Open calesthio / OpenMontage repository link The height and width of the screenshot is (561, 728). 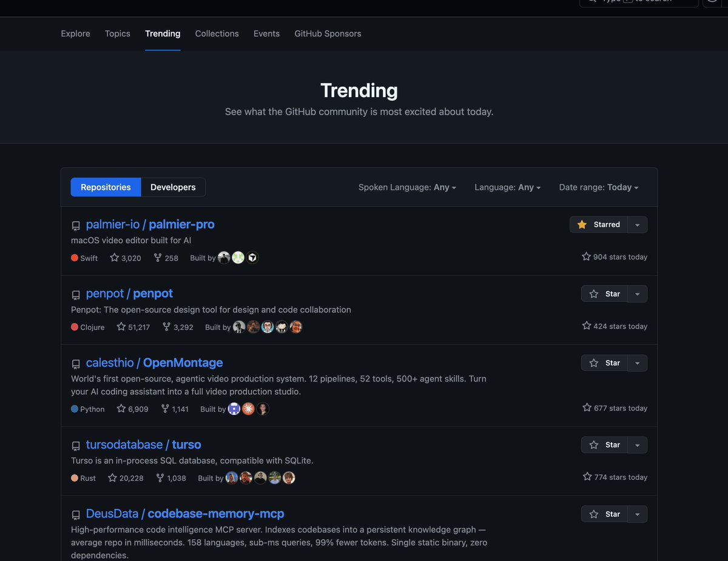154,363
